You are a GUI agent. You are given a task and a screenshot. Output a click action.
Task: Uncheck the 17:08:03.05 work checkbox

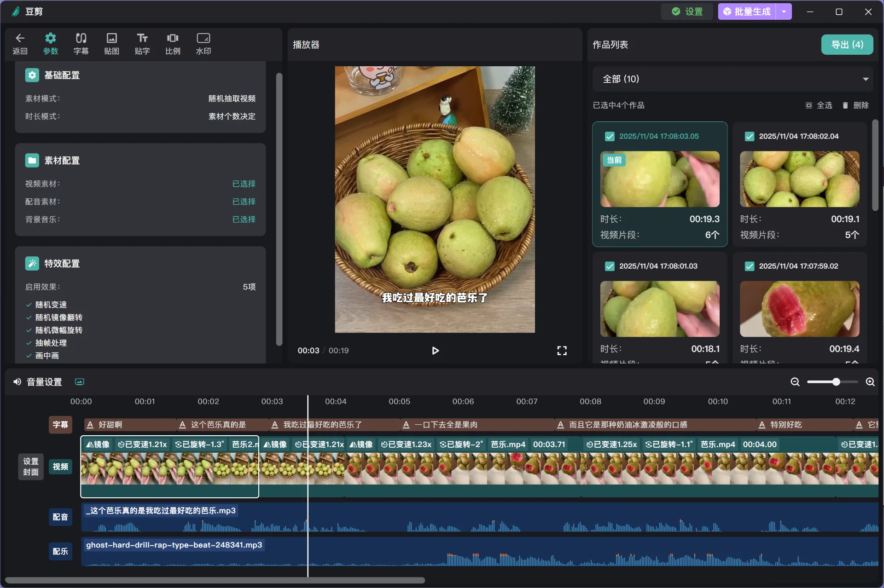pyautogui.click(x=610, y=137)
